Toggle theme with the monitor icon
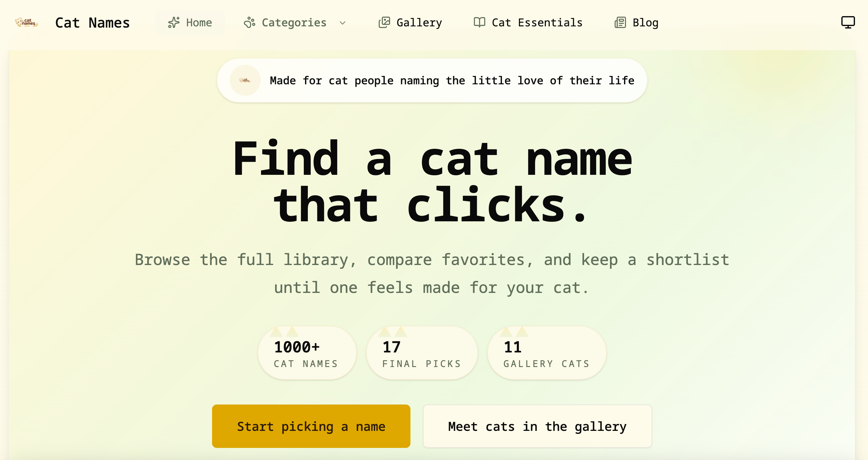 (x=848, y=23)
